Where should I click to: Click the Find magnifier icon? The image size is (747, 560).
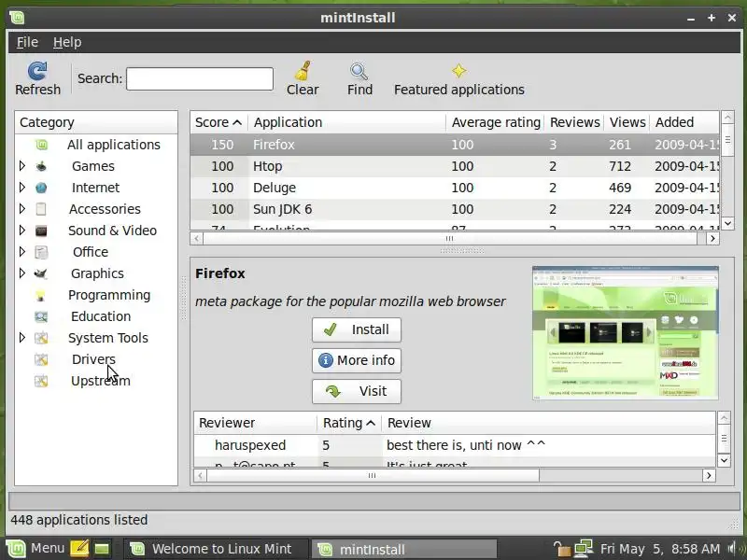pos(359,72)
